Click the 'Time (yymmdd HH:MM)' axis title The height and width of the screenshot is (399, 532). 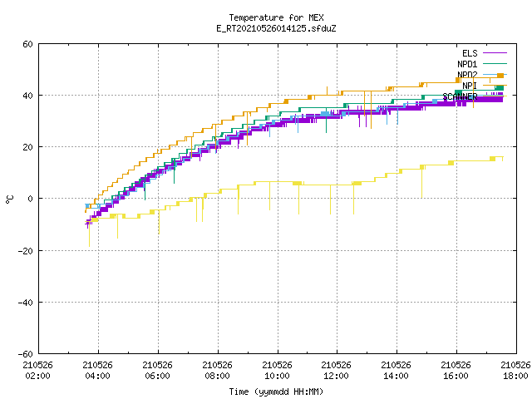[x=276, y=392]
